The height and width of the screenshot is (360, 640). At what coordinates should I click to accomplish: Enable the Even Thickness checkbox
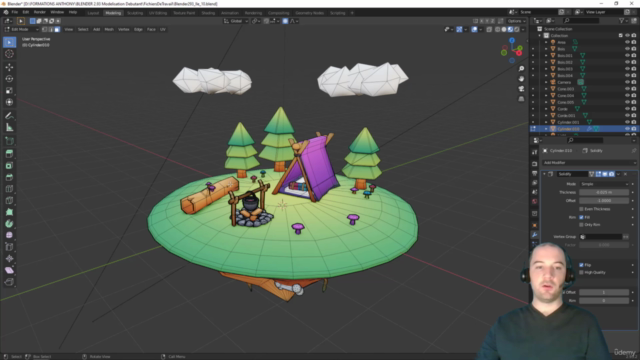point(581,209)
